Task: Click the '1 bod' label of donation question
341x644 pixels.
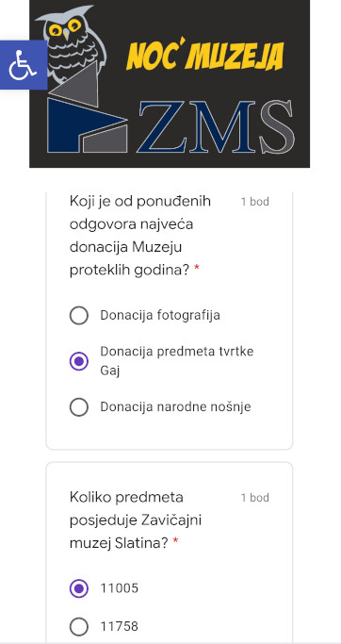Action: [x=255, y=202]
